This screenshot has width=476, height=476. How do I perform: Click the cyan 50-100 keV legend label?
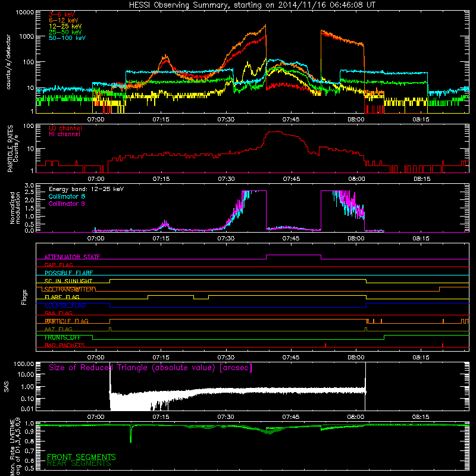click(67, 38)
